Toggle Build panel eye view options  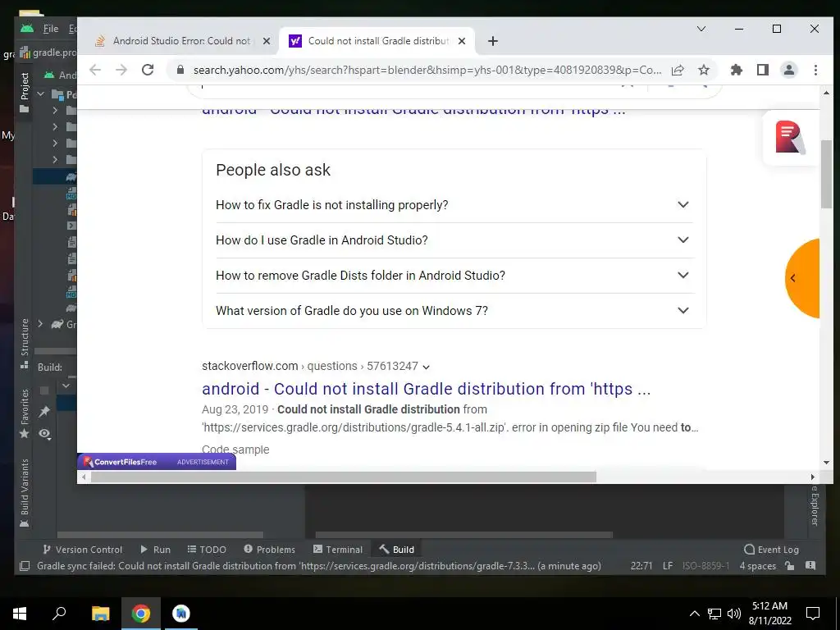(x=44, y=434)
